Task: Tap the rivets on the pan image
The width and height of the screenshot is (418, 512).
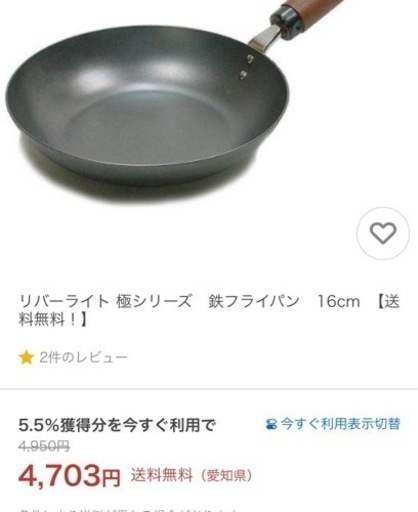Action: click(247, 67)
